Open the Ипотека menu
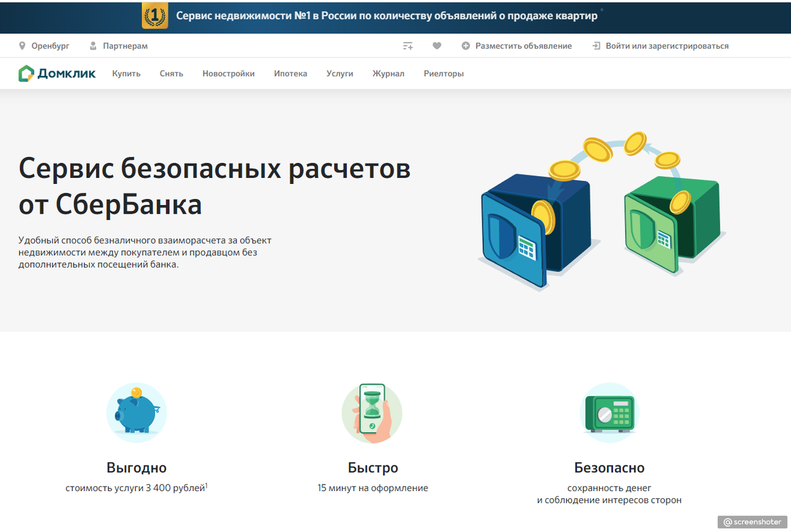Image resolution: width=791 pixels, height=532 pixels. (x=291, y=74)
